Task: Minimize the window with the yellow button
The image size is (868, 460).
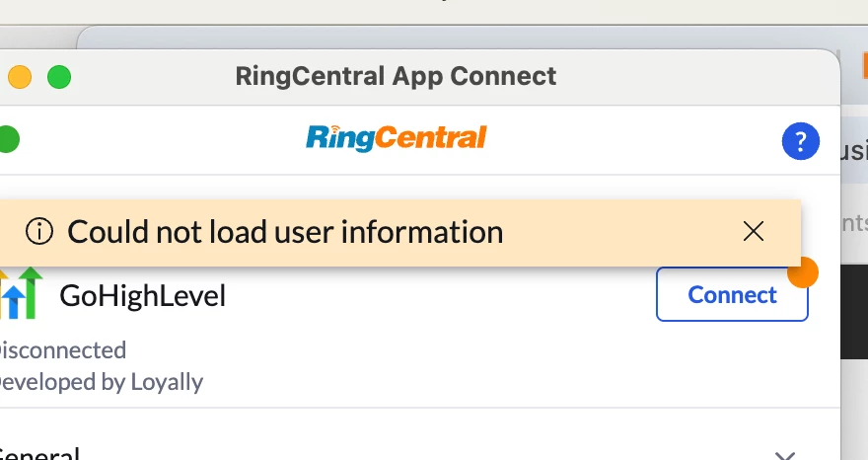Action: 20,77
